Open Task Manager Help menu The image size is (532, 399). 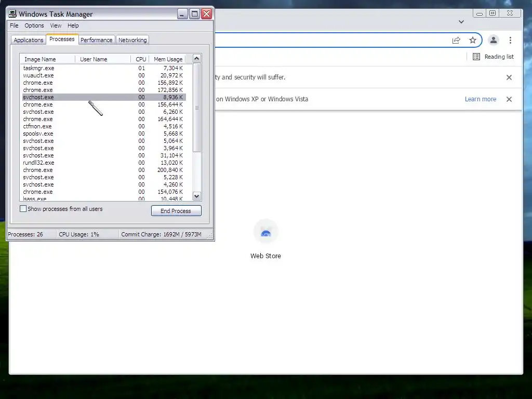(x=73, y=25)
